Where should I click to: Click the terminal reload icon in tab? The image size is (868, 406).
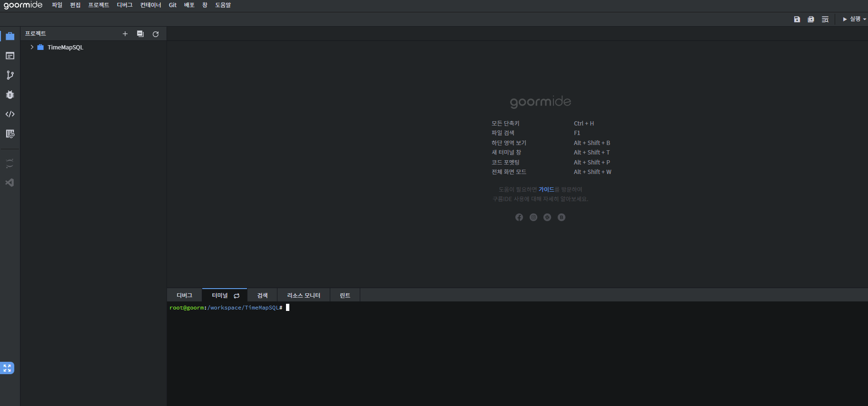[237, 296]
